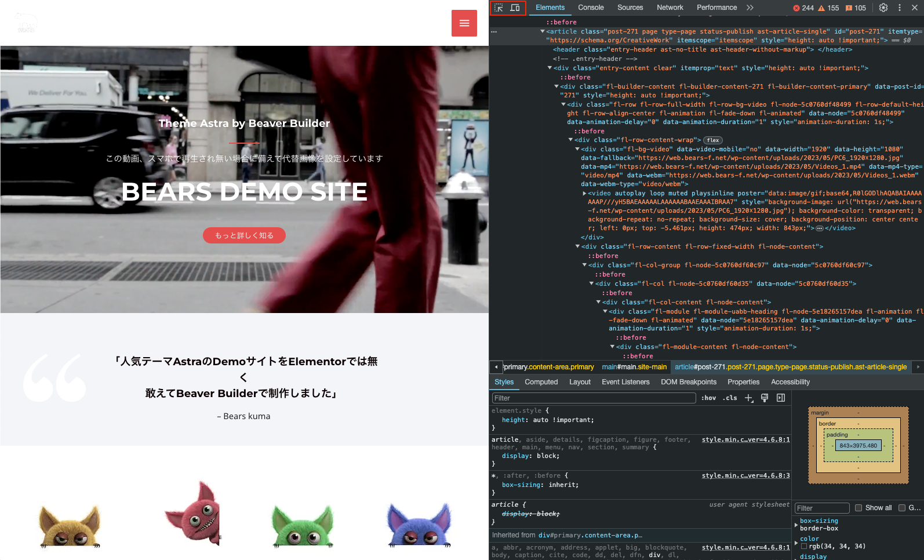Activate the inspect element picker icon

click(499, 8)
